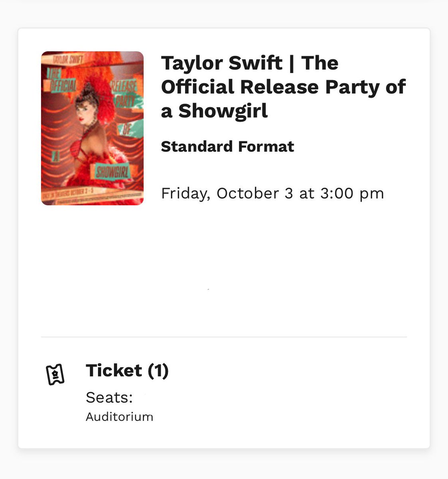Click the TAYLOR SWIFT banner atop the poster
The image size is (448, 479).
click(x=67, y=59)
